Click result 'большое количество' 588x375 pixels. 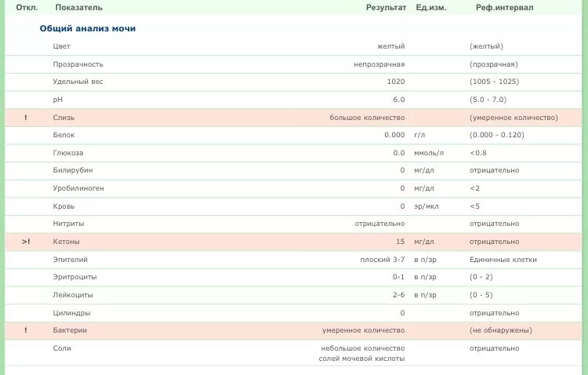[367, 118]
